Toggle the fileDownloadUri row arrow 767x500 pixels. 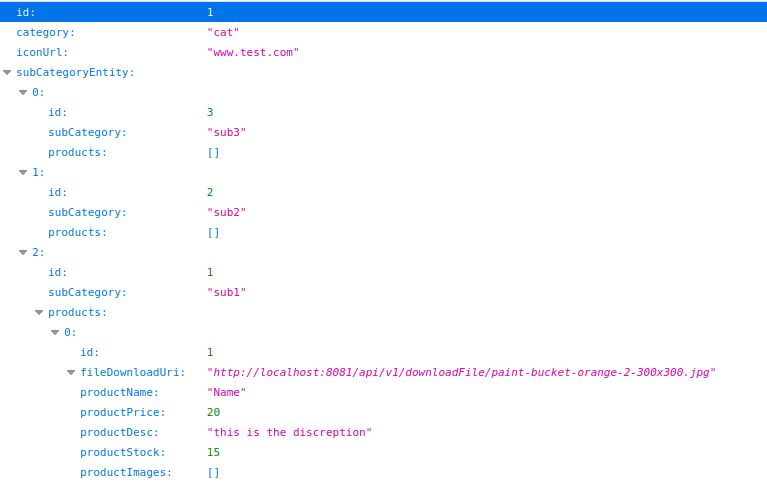[x=71, y=373]
